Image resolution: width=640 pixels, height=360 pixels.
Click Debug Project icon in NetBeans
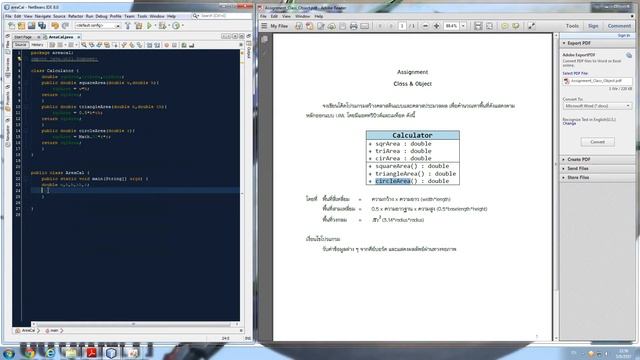pos(162,26)
